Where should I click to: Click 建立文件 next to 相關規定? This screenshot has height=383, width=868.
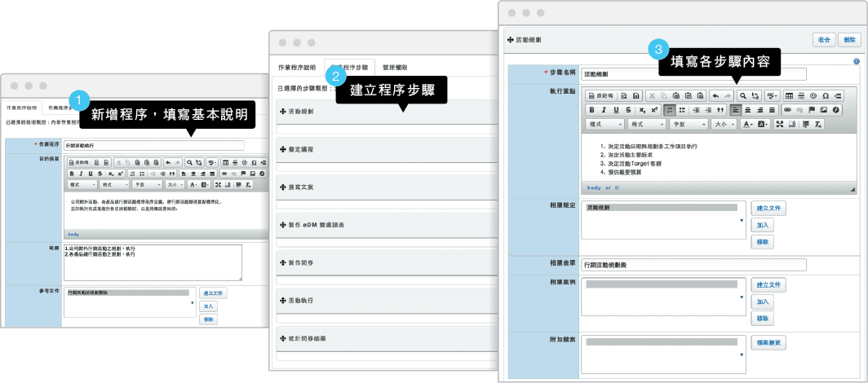(x=768, y=209)
